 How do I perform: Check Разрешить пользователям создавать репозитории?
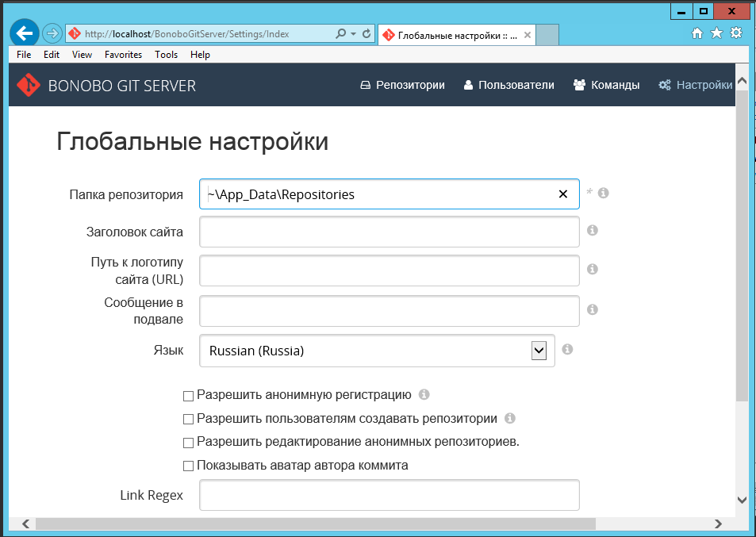coord(188,419)
